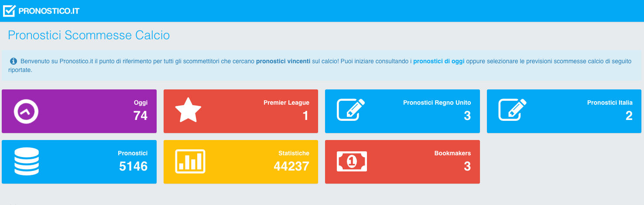Click the clock icon on Oggi tile
The height and width of the screenshot is (205, 644).
tap(26, 111)
